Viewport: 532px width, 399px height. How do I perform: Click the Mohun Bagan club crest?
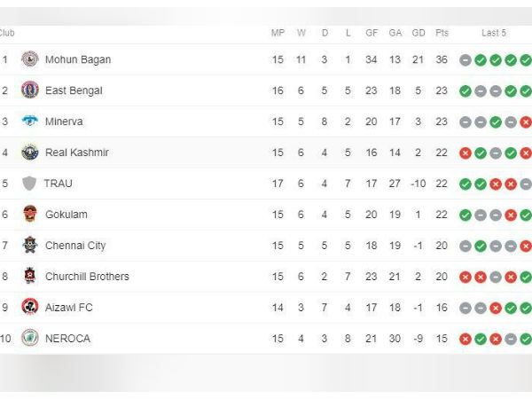pos(30,59)
